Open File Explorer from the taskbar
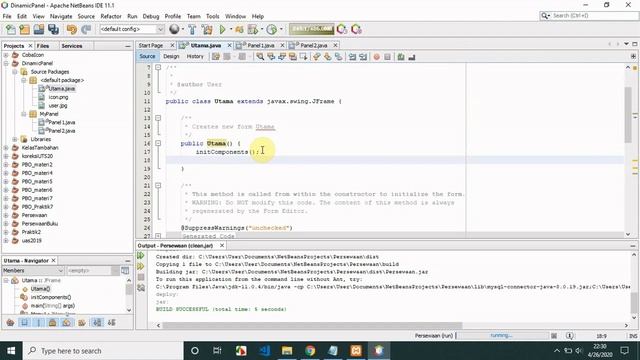 [x=287, y=351]
